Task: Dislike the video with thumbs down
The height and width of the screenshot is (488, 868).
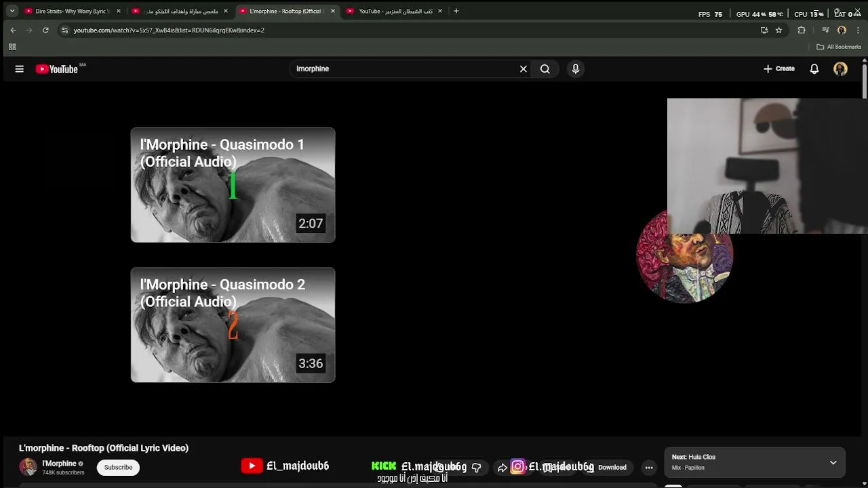Action: (x=477, y=467)
